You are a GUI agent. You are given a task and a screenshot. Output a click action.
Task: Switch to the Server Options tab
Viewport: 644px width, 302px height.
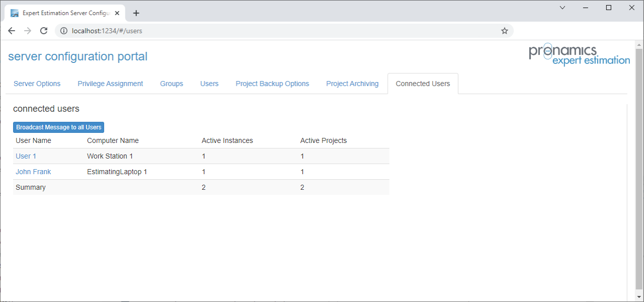click(37, 84)
